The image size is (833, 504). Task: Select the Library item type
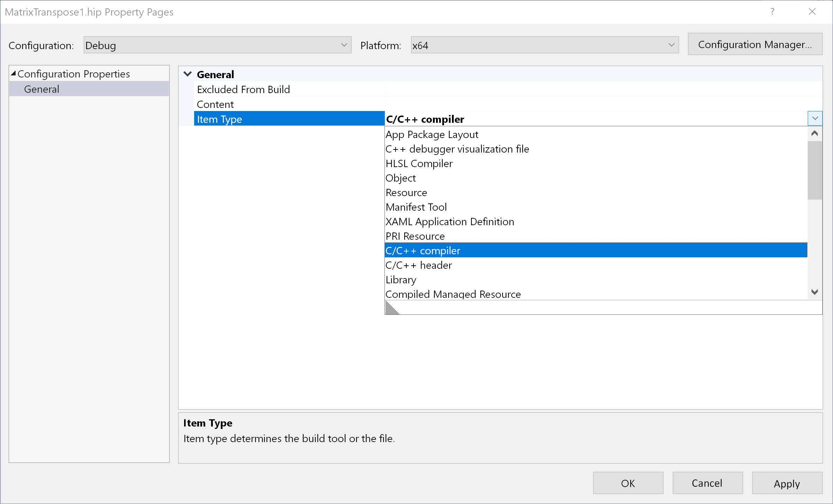point(401,280)
